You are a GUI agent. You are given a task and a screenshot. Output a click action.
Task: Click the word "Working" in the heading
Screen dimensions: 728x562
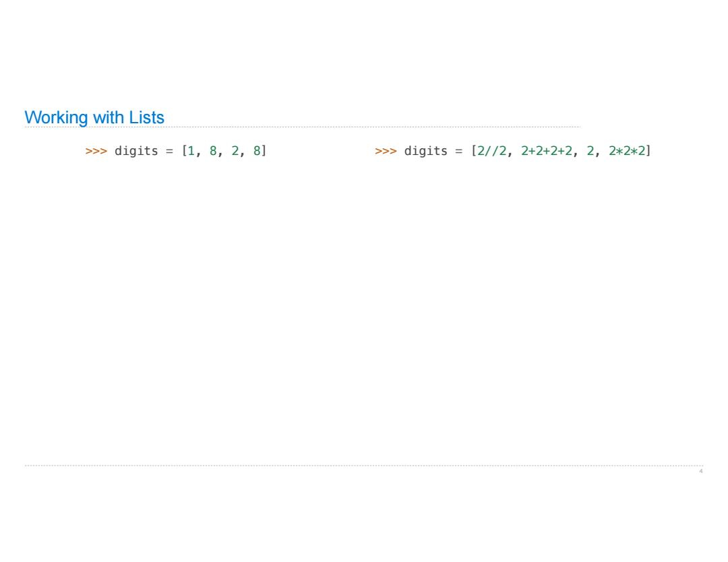pyautogui.click(x=56, y=117)
